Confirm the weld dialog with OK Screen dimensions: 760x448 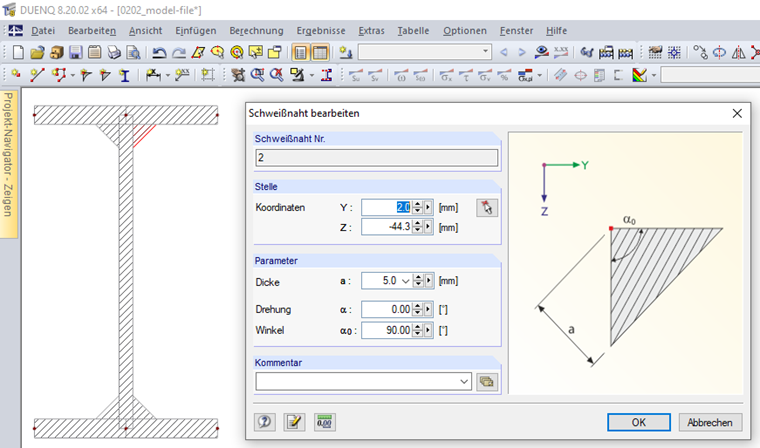pos(639,422)
